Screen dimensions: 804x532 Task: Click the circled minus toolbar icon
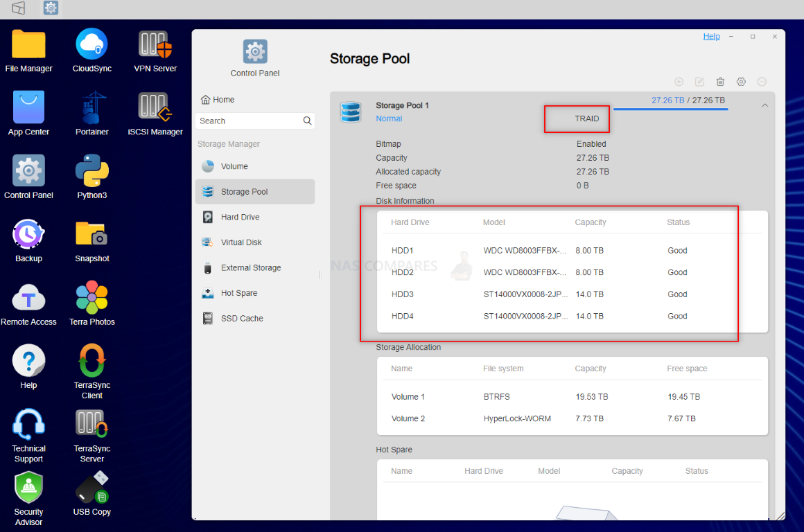[762, 82]
